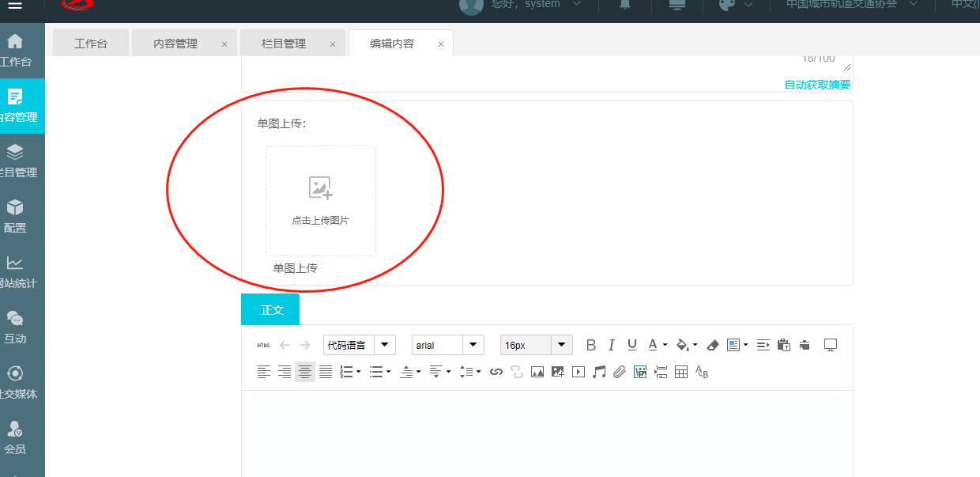Justify text alignment
Image resolution: width=980 pixels, height=477 pixels.
pyautogui.click(x=326, y=372)
